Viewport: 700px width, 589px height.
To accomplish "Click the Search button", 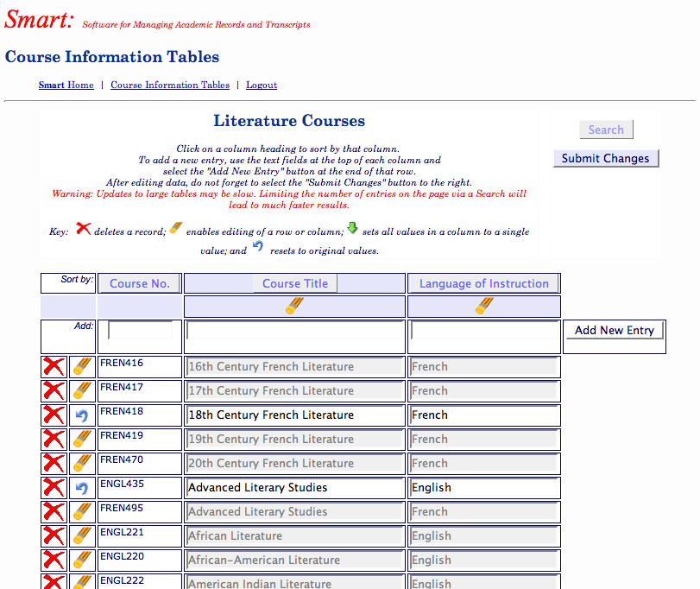I will pyautogui.click(x=606, y=130).
